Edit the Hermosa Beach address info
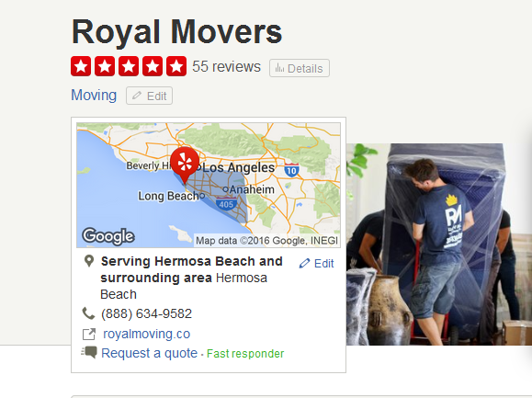Viewport: 532px width, 398px height. click(317, 263)
